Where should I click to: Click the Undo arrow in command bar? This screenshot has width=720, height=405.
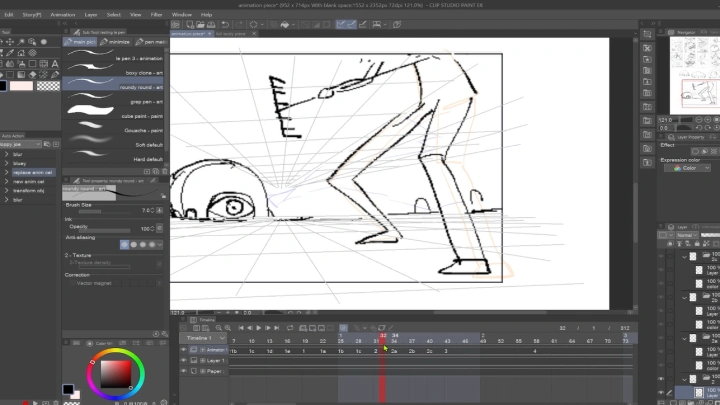coord(225,24)
